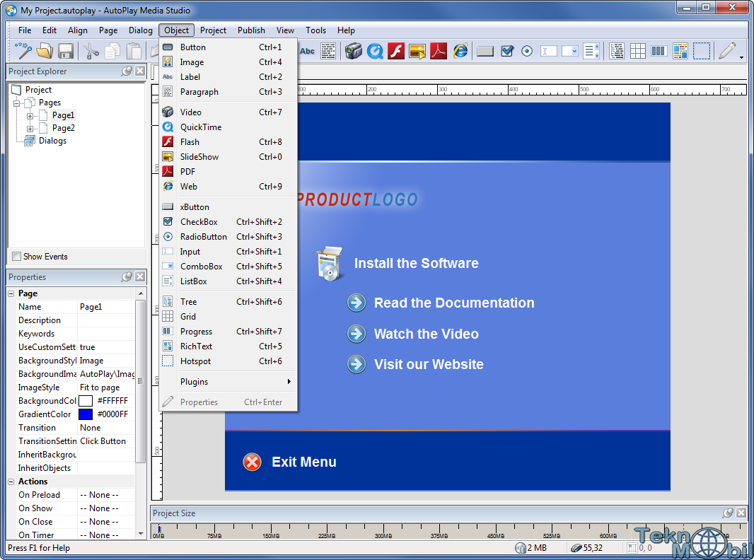Click the PDF object toolbar icon
754x560 pixels.
click(439, 51)
